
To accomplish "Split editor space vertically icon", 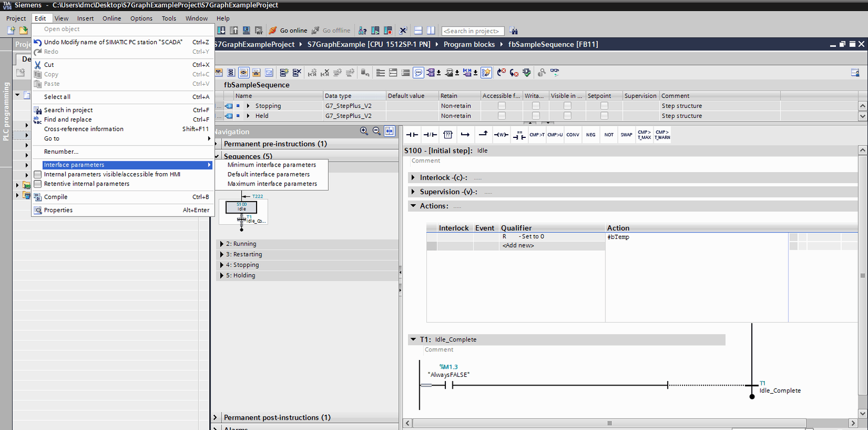I will (431, 30).
